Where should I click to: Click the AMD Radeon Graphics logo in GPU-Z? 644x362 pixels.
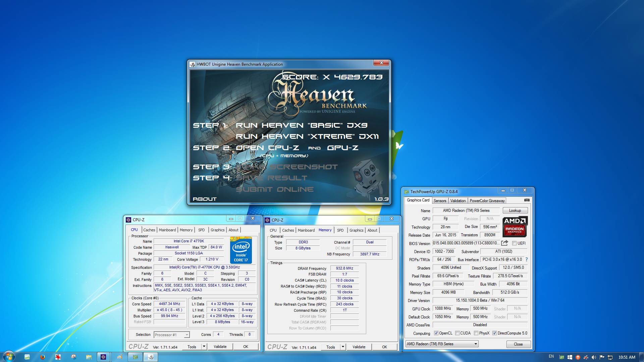click(x=515, y=226)
